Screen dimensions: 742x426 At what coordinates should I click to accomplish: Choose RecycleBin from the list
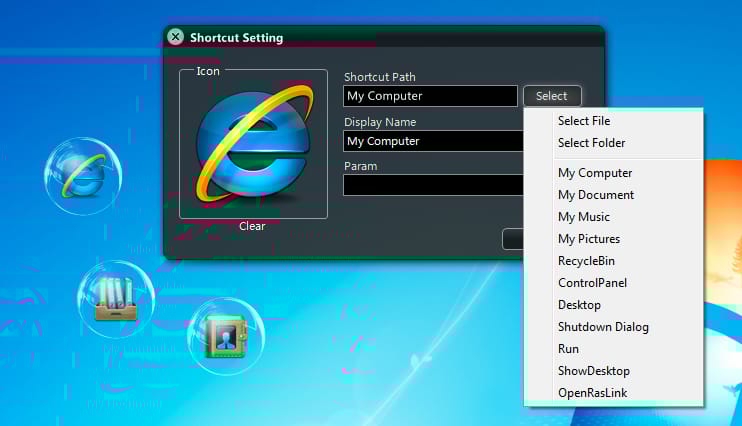point(613,261)
